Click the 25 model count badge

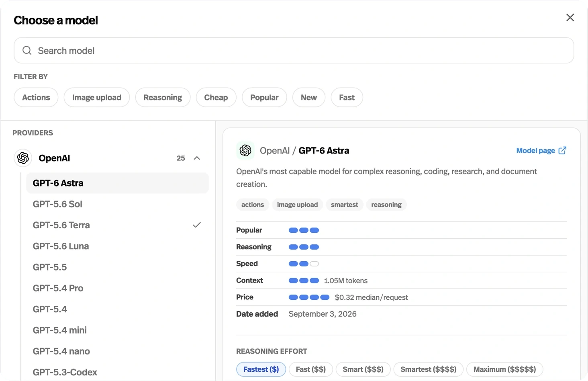click(x=181, y=158)
